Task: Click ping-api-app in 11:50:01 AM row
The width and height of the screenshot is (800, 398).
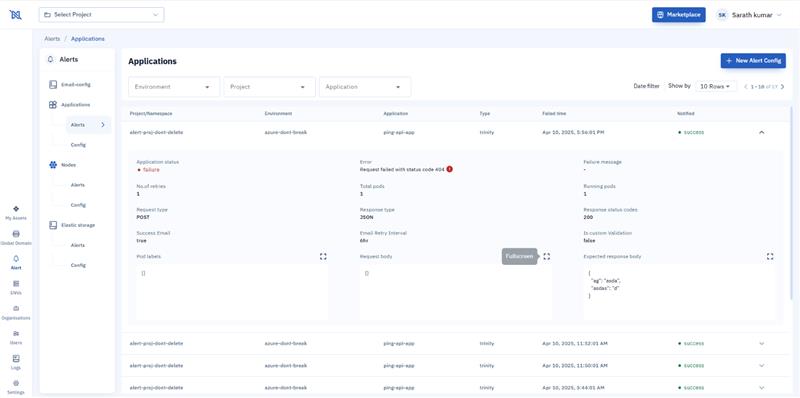Action: (398, 365)
